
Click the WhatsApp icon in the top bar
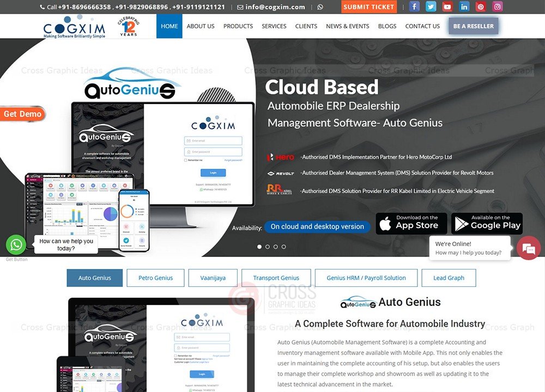[320, 7]
